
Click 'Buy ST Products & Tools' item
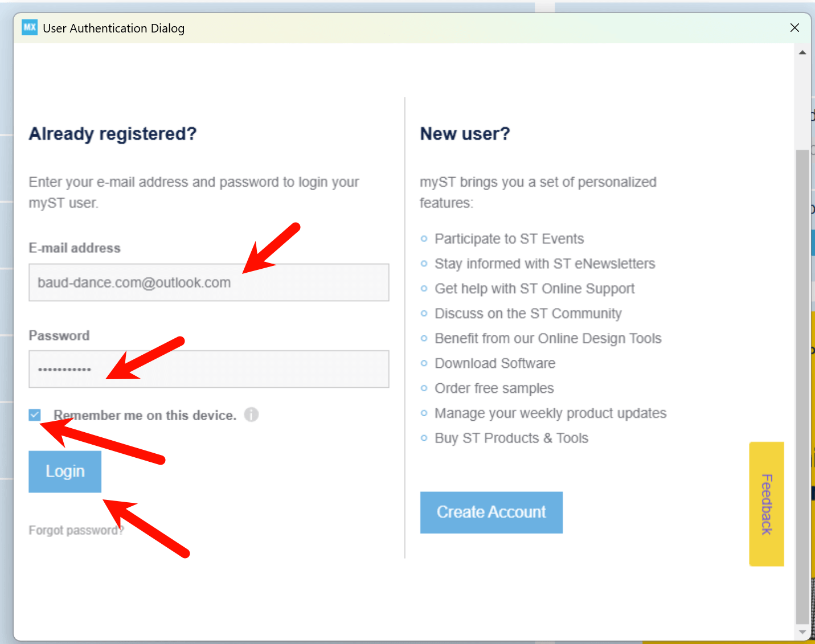[x=511, y=438]
